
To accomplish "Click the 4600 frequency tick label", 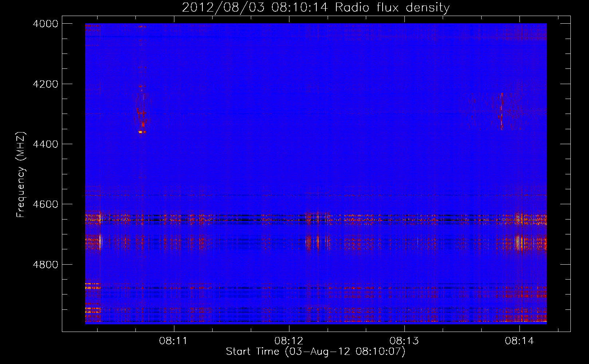I will [x=46, y=204].
